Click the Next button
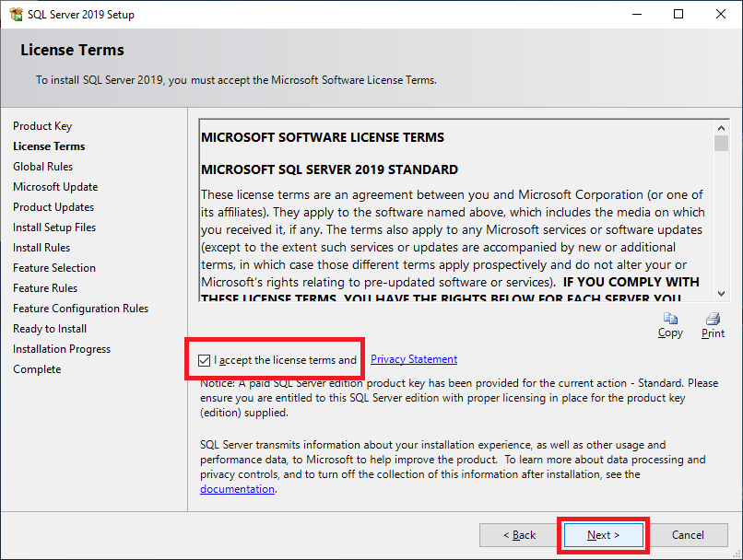The width and height of the screenshot is (743, 560). point(603,535)
